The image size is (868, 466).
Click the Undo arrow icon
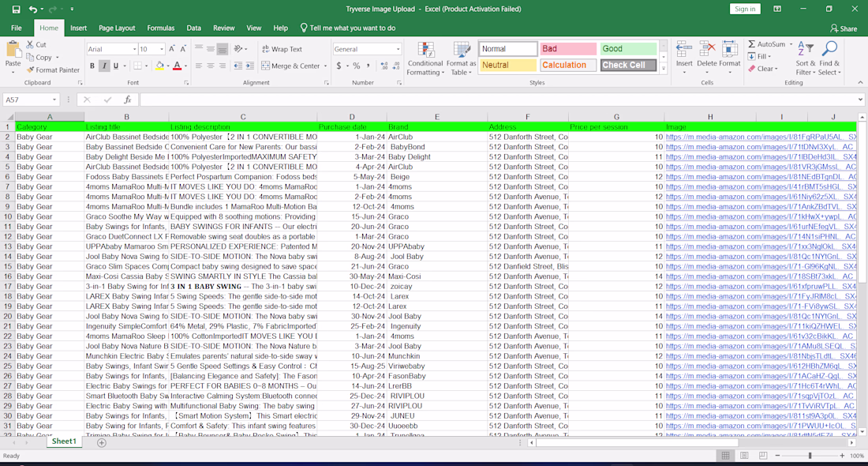33,9
